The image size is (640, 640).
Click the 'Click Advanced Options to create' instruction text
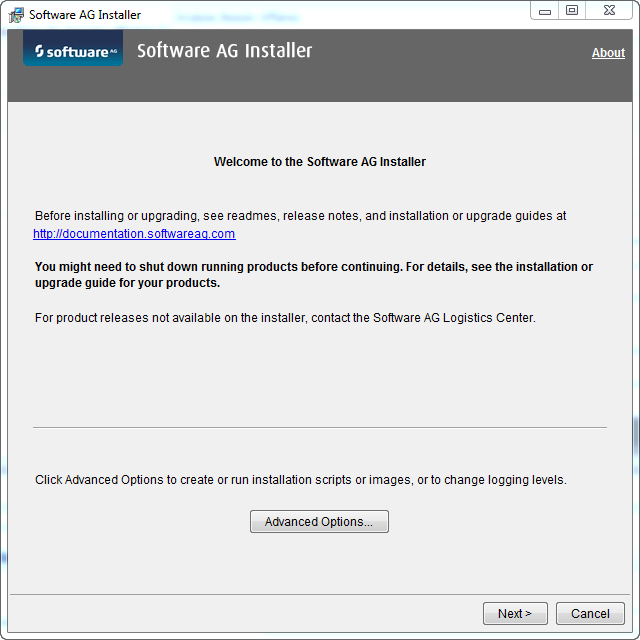[x=300, y=480]
